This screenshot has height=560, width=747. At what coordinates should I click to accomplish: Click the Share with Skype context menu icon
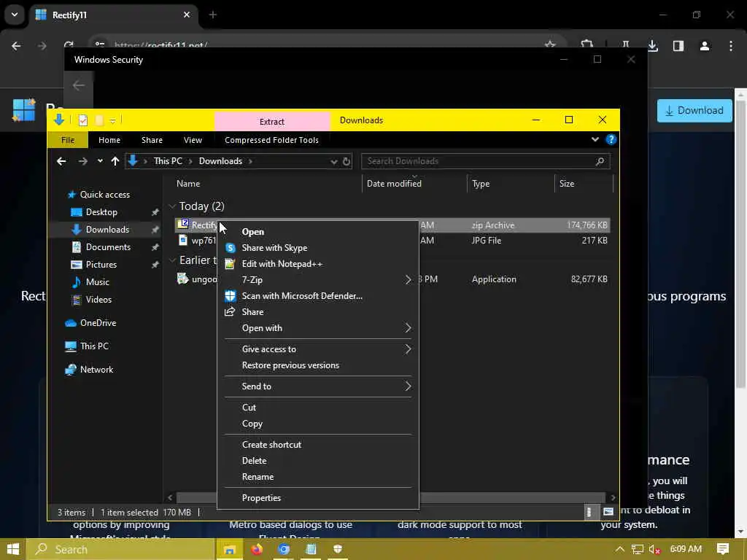[230, 248]
